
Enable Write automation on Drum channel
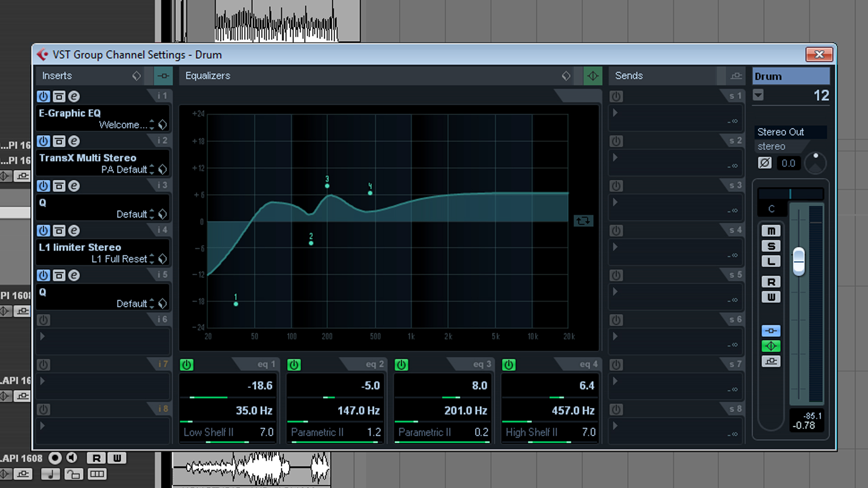(x=771, y=297)
